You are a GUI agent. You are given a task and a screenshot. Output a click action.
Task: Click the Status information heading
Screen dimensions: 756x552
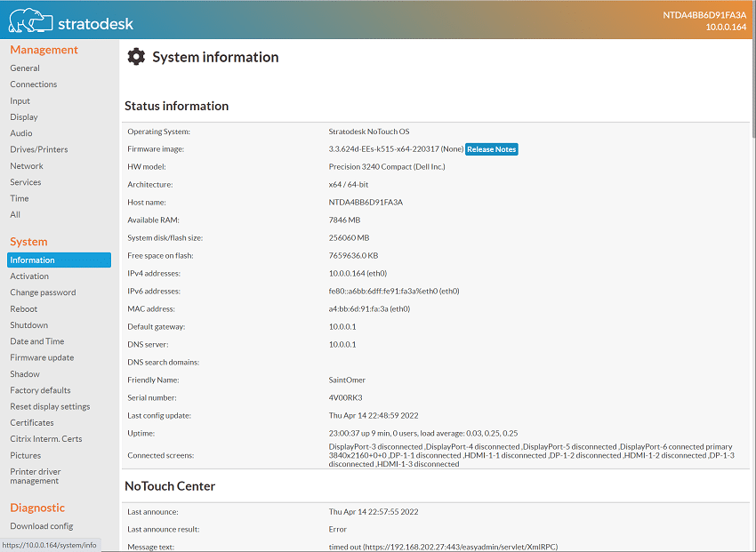point(176,106)
